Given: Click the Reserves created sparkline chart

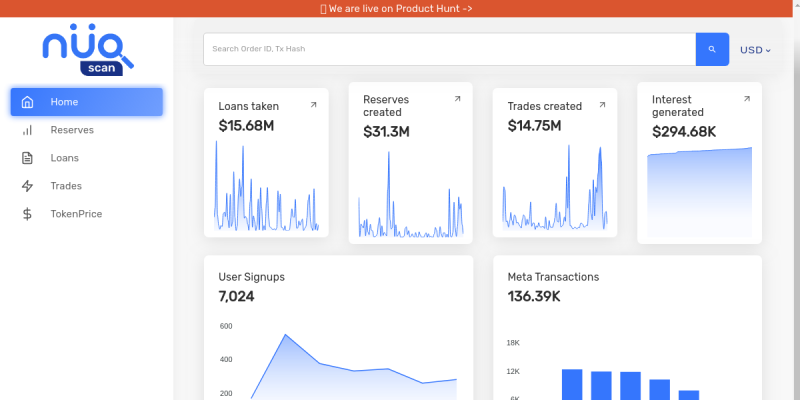Looking at the screenshot, I should click(411, 194).
